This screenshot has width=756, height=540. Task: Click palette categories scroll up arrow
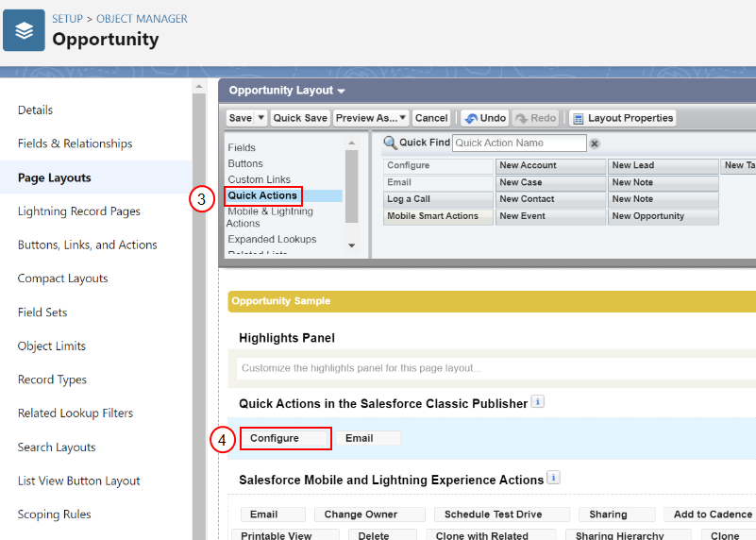click(x=351, y=143)
